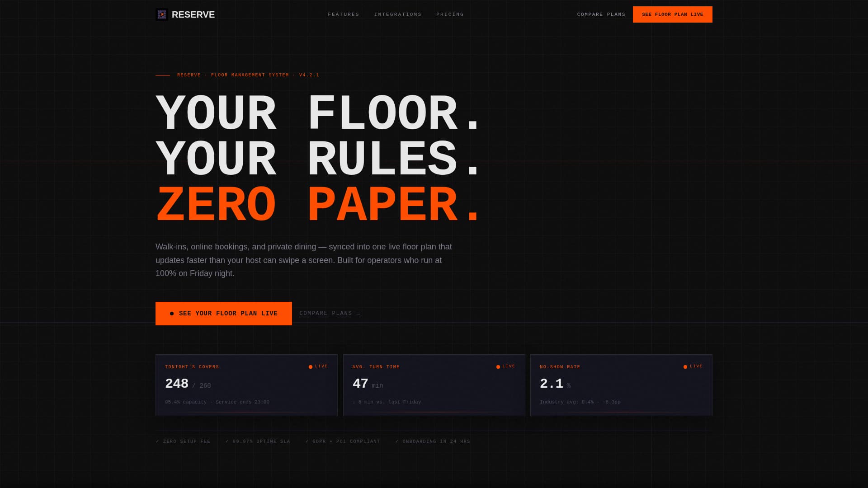Click the GDPR + PCI Compliant badge

tap(343, 441)
